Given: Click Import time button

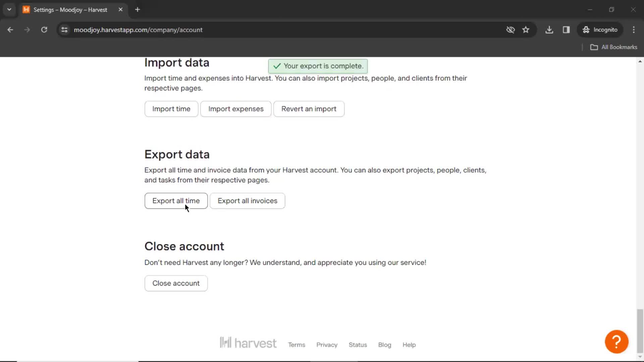Looking at the screenshot, I should (x=172, y=109).
